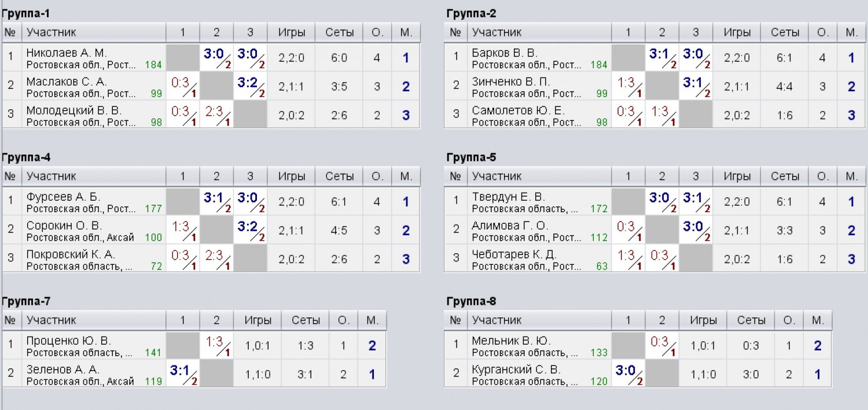This screenshot has width=868, height=410.
Task: Select Барков В. В. in Группа-2
Action: (x=505, y=53)
